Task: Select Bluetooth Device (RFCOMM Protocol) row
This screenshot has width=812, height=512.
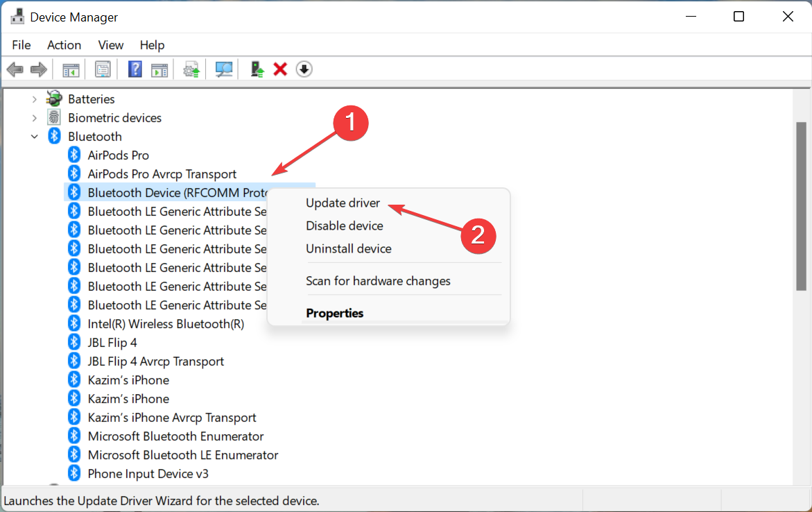Action: click(189, 192)
